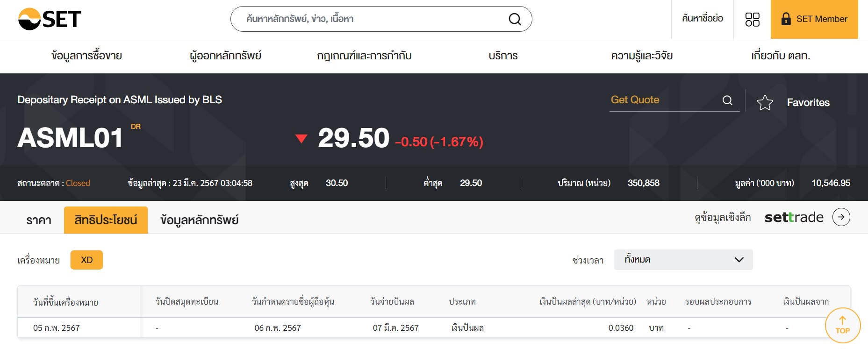
Task: Click the Favorites label
Action: (x=808, y=102)
